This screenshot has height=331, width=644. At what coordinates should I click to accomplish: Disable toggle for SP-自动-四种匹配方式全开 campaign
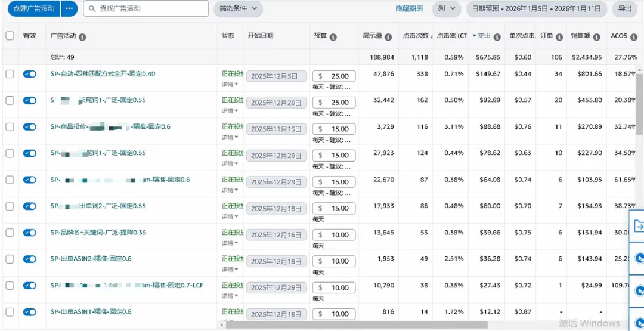click(29, 74)
